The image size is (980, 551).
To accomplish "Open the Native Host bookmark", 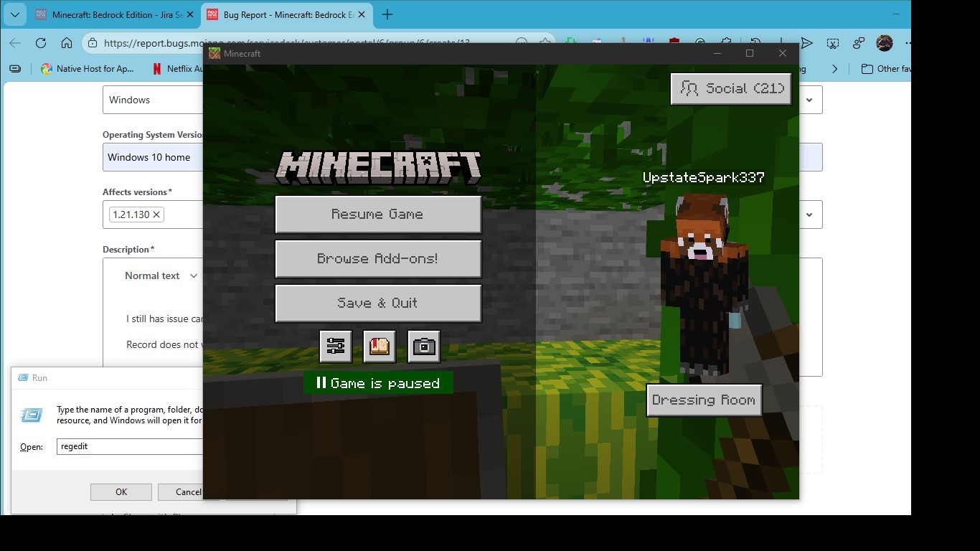I will click(x=88, y=69).
